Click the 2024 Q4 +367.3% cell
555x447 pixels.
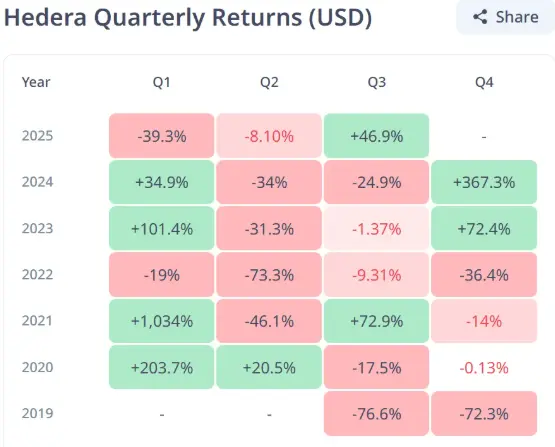484,182
